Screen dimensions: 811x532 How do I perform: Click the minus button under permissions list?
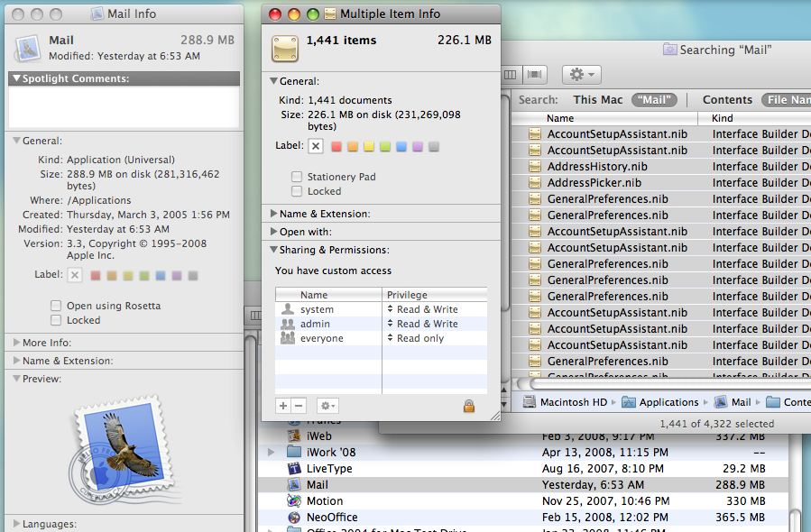coord(299,406)
